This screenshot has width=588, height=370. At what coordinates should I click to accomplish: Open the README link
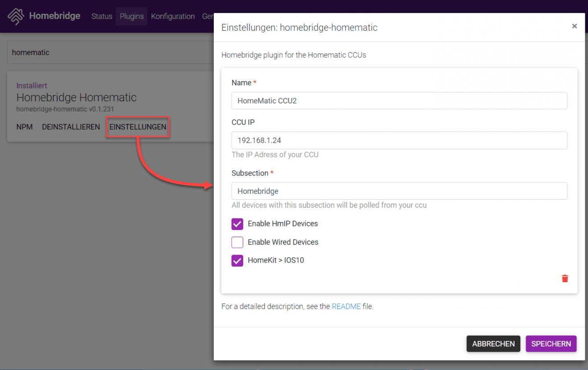(x=346, y=307)
